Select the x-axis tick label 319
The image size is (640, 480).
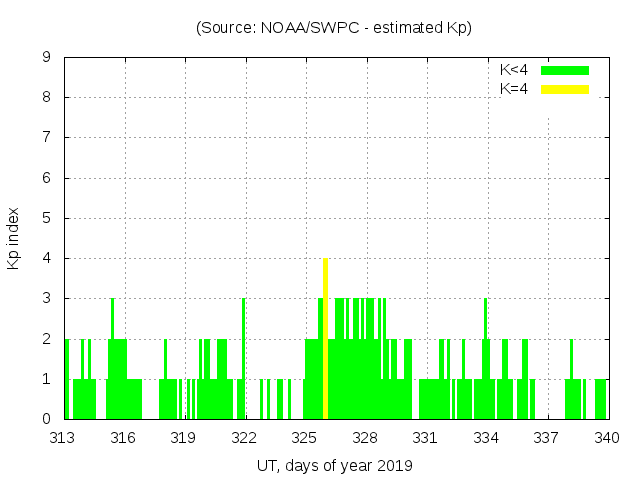pyautogui.click(x=184, y=437)
